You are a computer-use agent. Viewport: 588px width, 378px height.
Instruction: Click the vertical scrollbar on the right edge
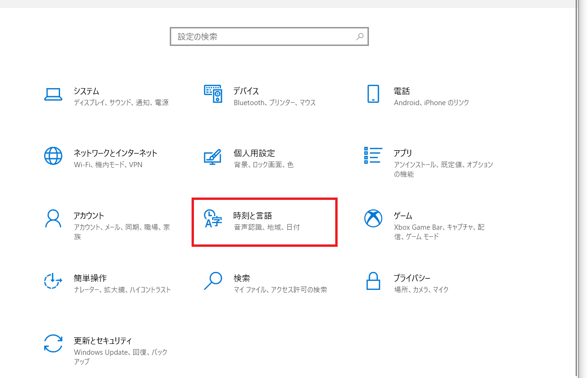pyautogui.click(x=577, y=189)
